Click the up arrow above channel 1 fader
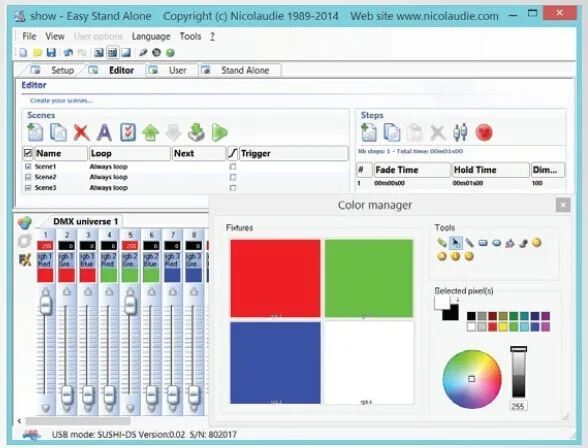 click(x=45, y=291)
